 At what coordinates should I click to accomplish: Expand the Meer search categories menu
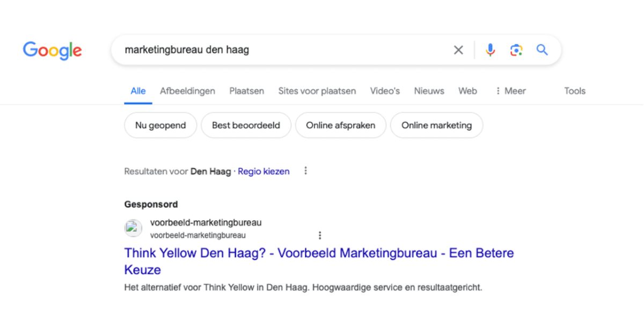pos(510,91)
